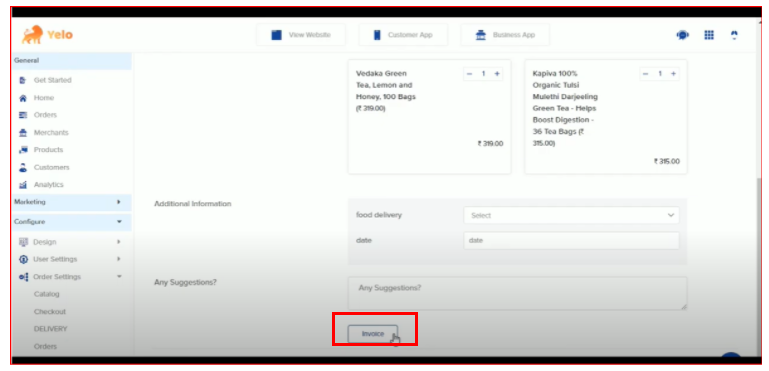Open DELIVERY under Order Settings

point(51,329)
